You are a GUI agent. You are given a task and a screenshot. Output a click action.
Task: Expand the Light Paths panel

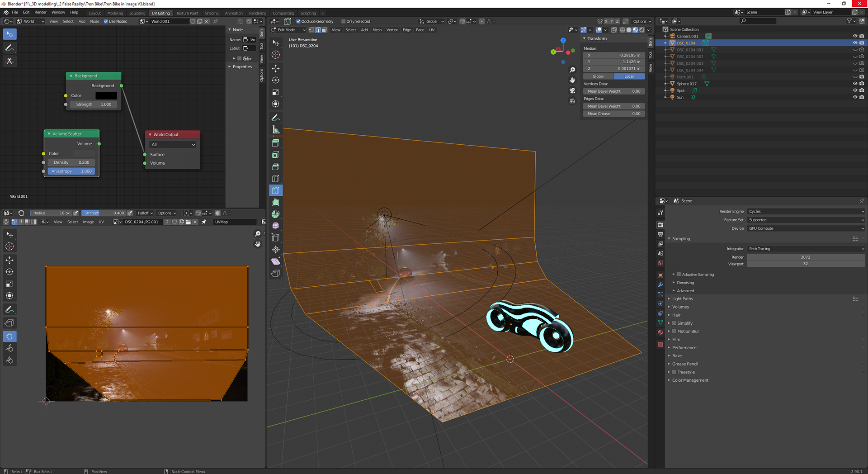682,299
